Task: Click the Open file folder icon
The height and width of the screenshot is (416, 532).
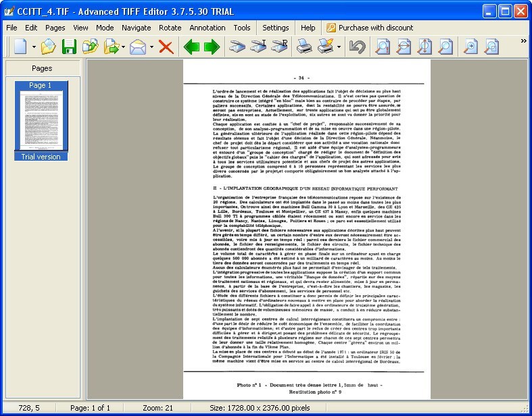Action: click(x=48, y=47)
